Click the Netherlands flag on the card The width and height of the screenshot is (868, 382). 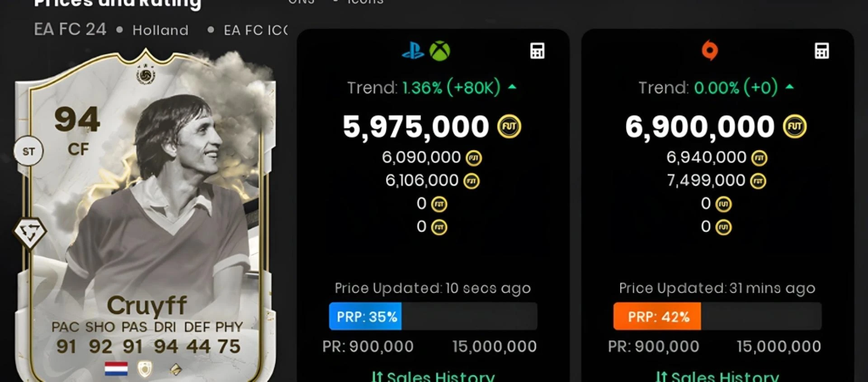pos(116,369)
